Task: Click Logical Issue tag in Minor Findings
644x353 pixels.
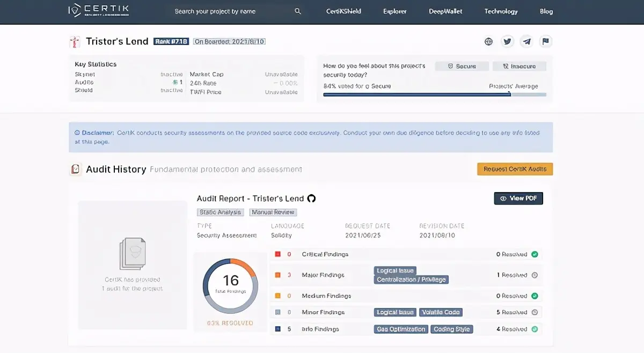Action: click(396, 312)
